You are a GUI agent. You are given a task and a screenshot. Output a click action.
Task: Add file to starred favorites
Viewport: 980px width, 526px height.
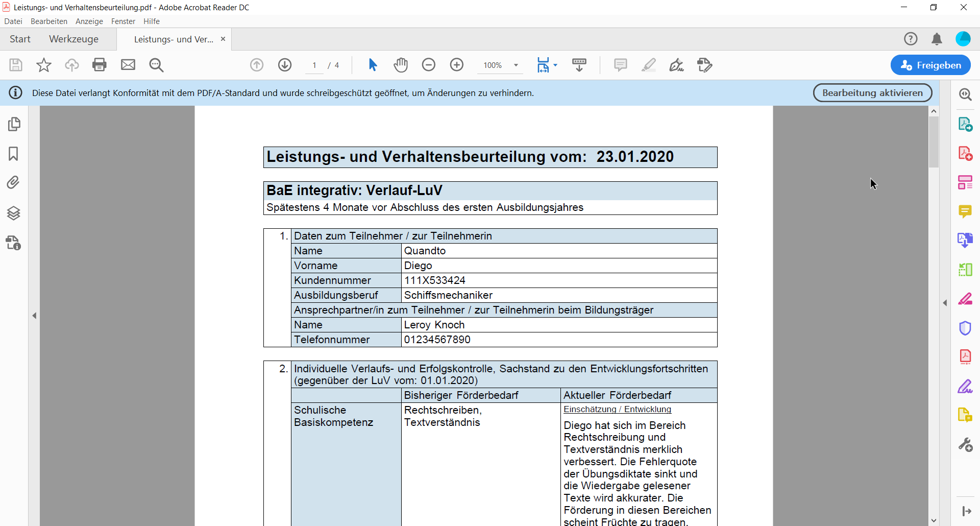click(x=44, y=65)
